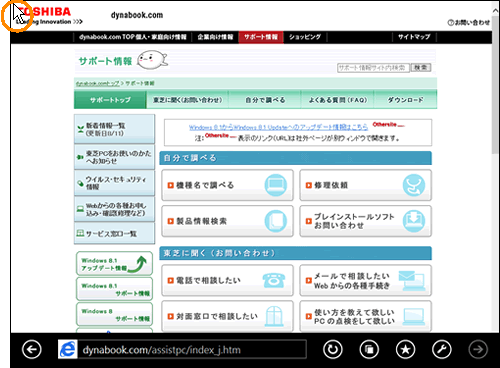Viewport: 500px width, 368px height.
Task: Open 新着情報一覧 in the sidebar
Action: point(114,129)
